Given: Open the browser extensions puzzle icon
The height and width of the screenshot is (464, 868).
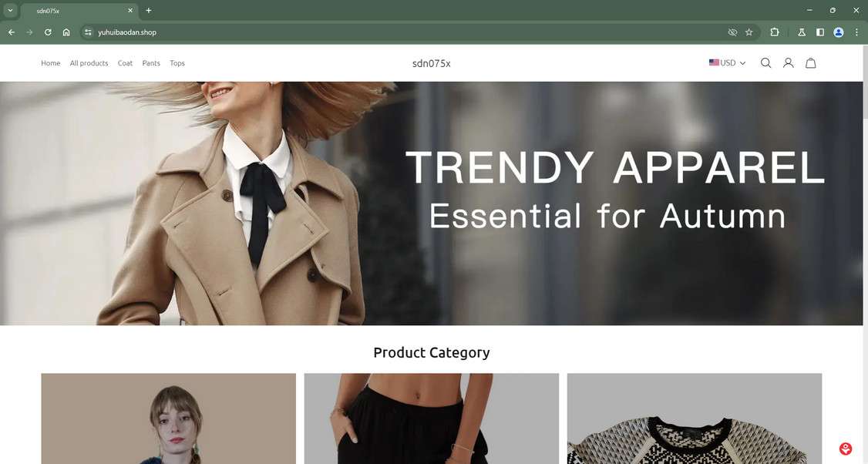Looking at the screenshot, I should click(775, 32).
